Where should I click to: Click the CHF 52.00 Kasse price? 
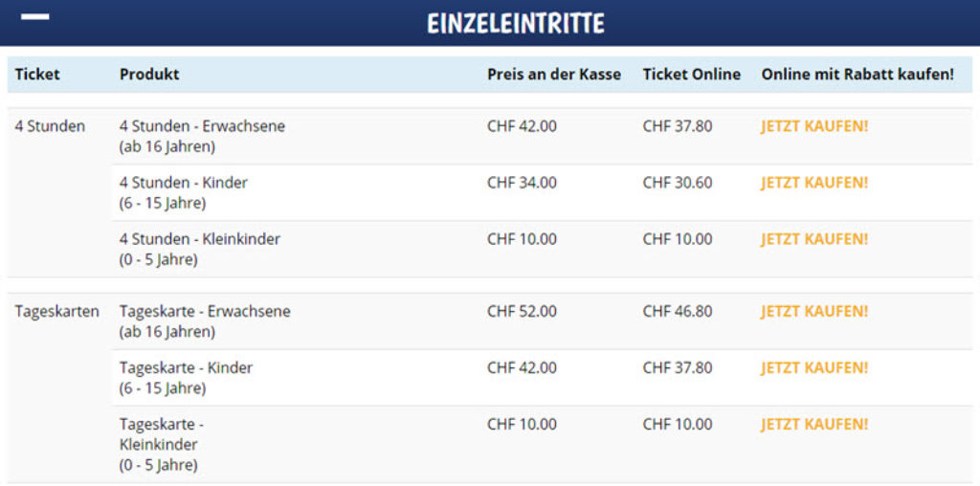(522, 312)
